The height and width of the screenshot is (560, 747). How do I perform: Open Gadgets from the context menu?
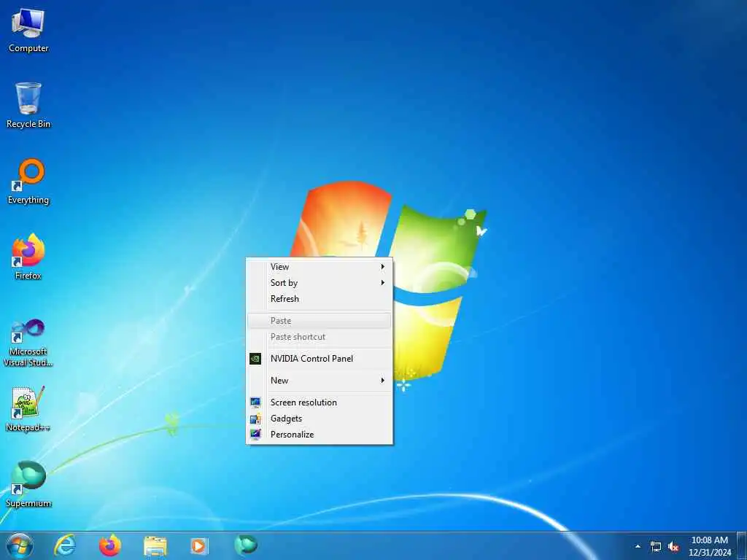[320, 418]
